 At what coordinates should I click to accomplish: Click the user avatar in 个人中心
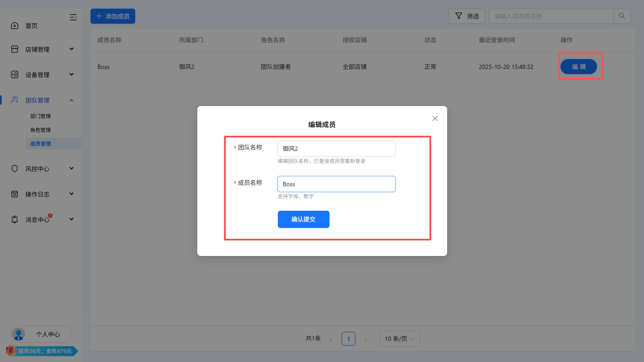19,334
